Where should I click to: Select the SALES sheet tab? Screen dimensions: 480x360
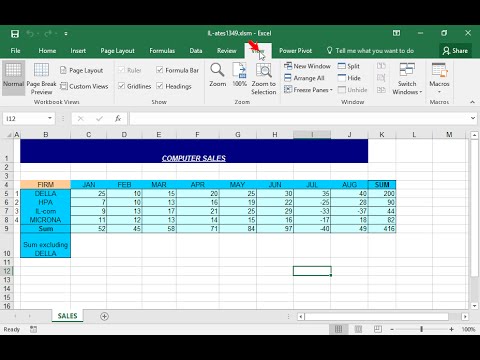tap(67, 316)
